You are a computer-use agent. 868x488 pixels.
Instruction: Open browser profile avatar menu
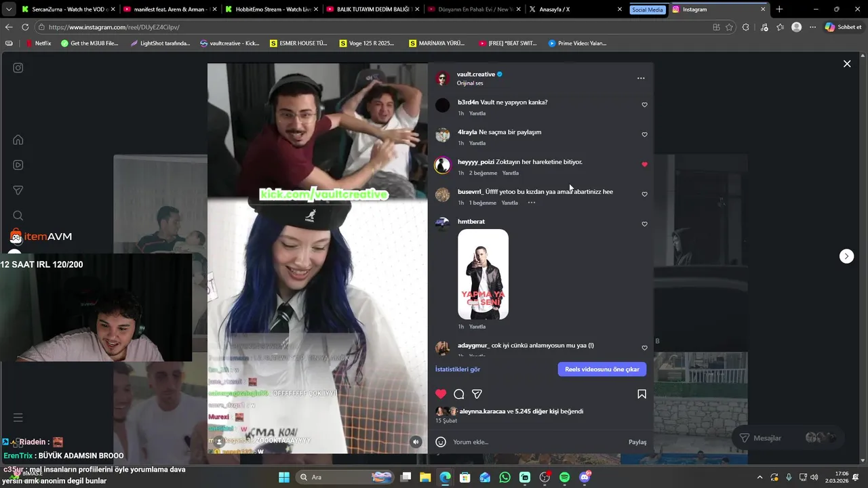[796, 27]
